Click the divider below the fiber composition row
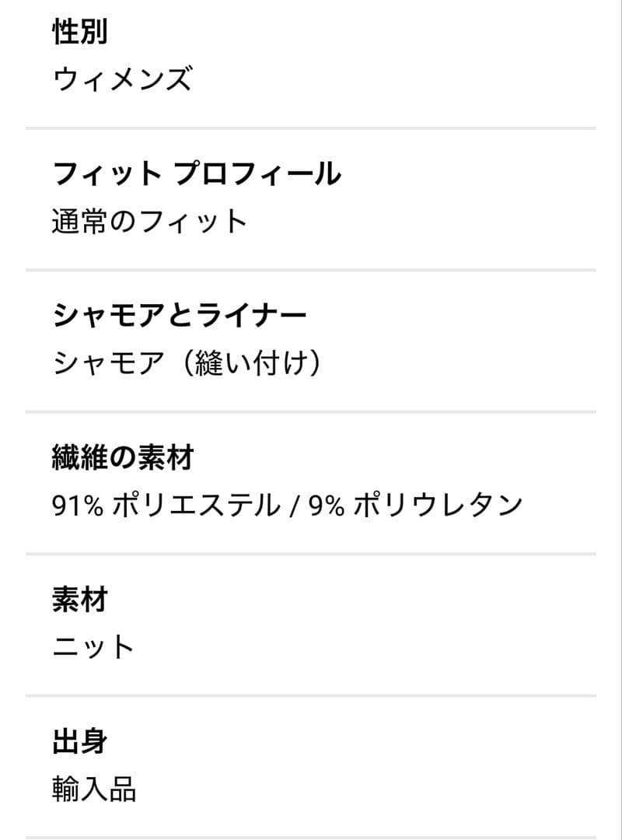The width and height of the screenshot is (622, 840). (x=311, y=554)
